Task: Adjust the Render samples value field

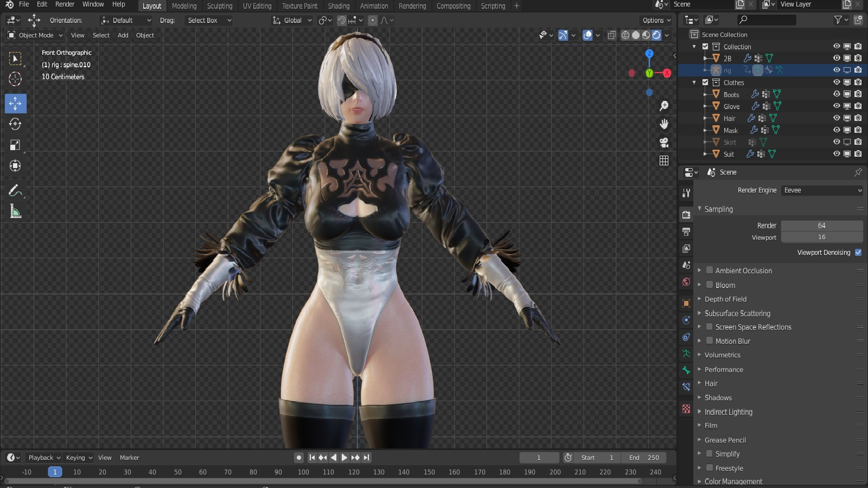Action: coord(822,226)
